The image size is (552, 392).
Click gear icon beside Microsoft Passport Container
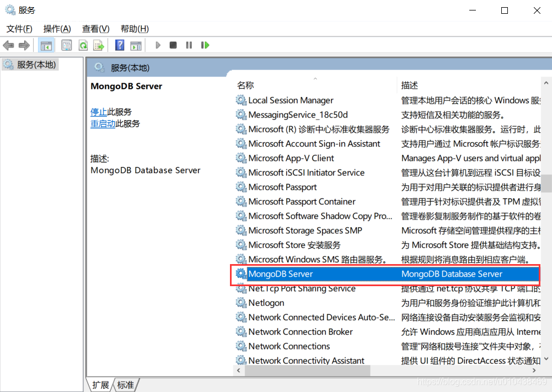[241, 201]
